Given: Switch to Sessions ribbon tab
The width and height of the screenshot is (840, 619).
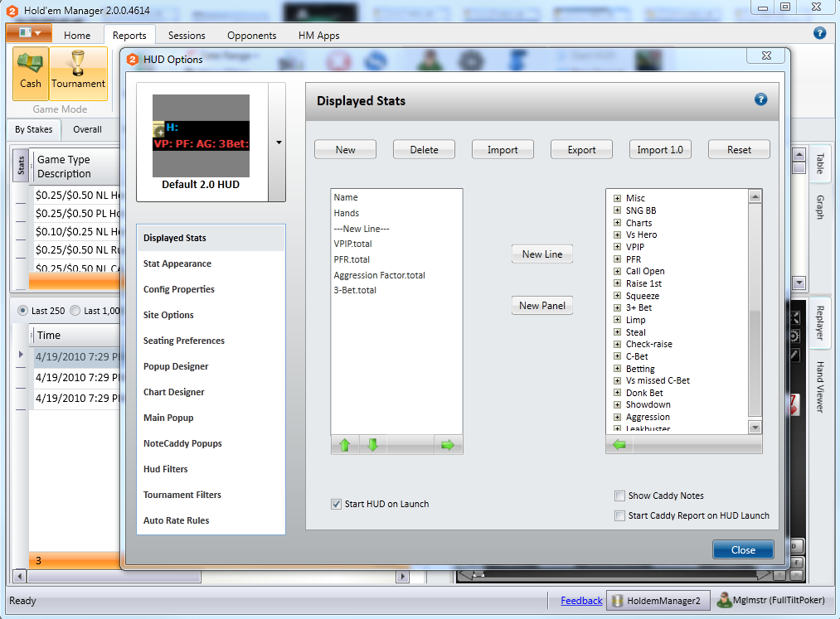Looking at the screenshot, I should click(x=187, y=36).
